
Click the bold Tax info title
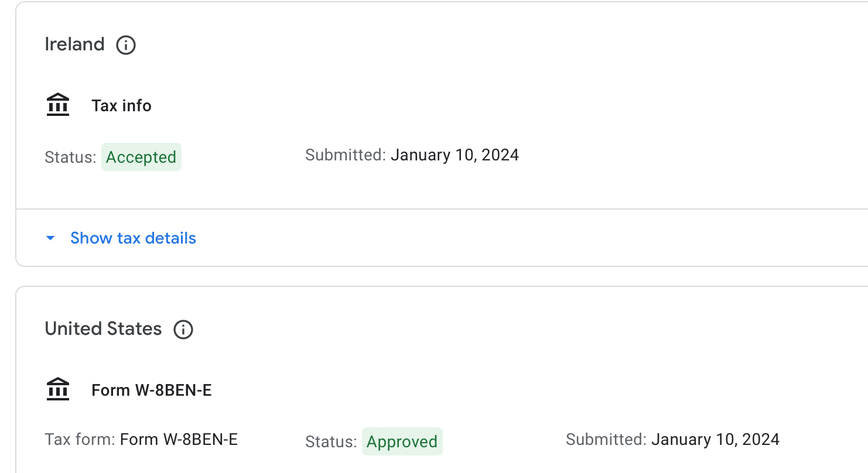tap(121, 106)
